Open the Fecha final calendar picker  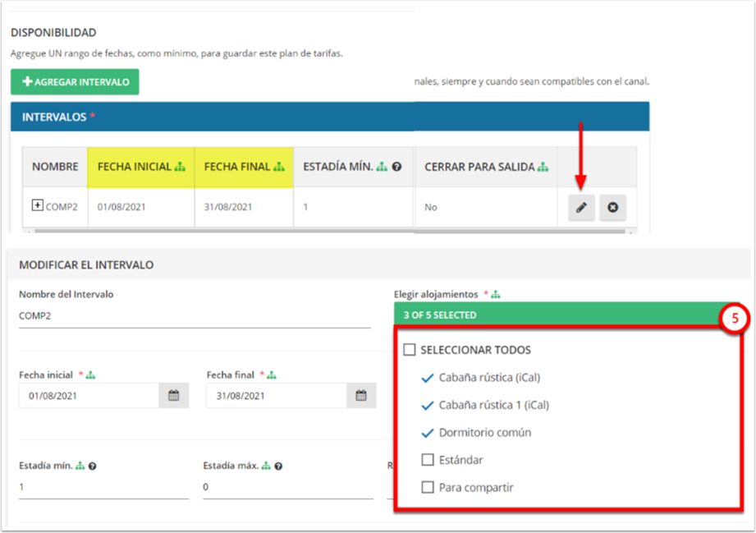360,396
